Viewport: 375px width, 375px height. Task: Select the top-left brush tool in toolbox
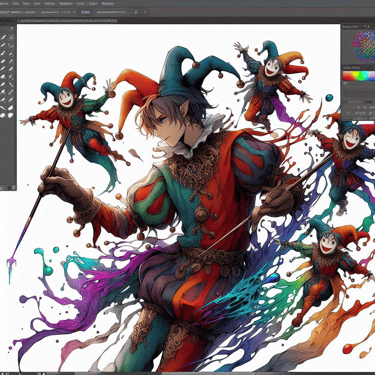[x=3, y=37]
